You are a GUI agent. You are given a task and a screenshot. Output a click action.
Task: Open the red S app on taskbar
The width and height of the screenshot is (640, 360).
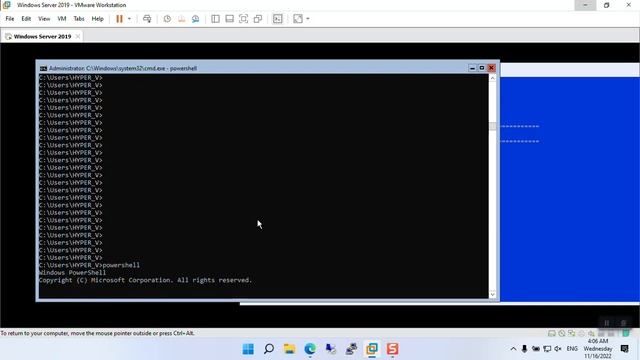[392, 349]
